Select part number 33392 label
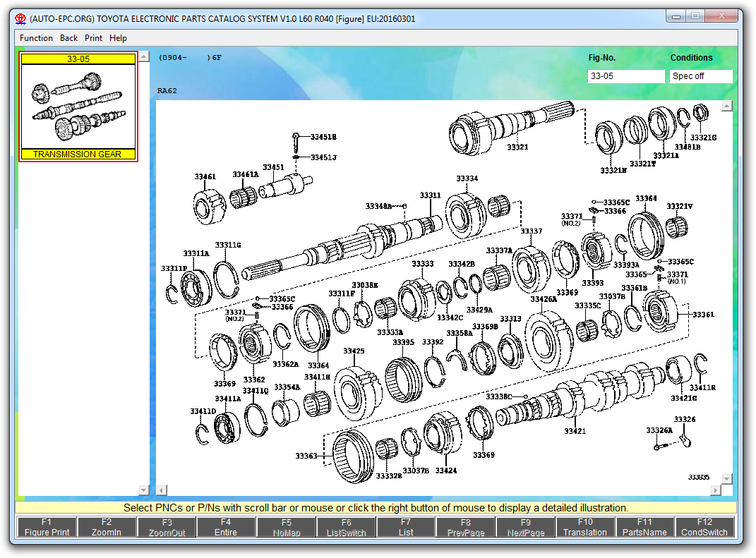 [433, 341]
